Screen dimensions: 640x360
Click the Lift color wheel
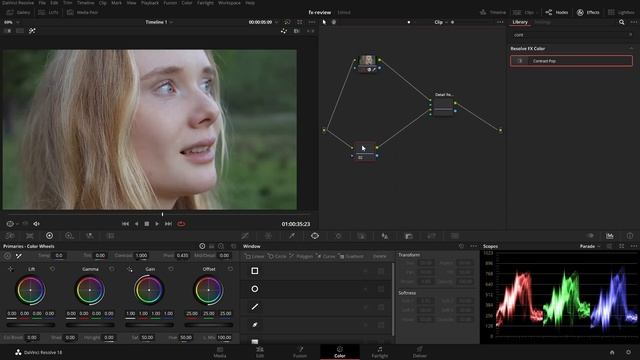click(31, 290)
